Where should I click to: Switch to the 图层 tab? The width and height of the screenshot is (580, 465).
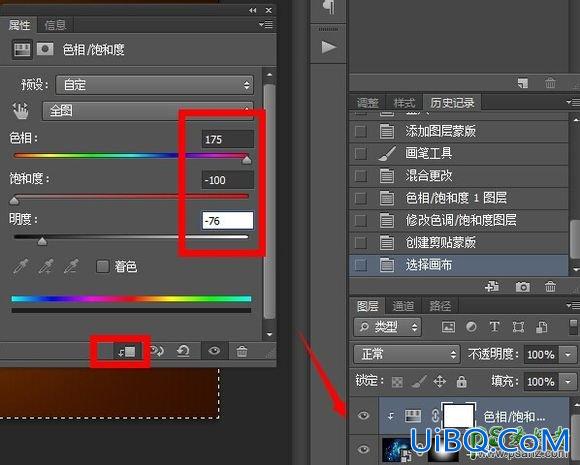tap(367, 306)
